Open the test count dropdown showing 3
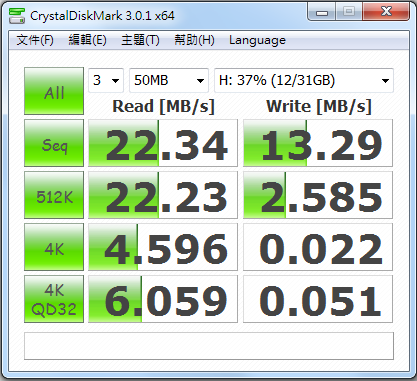This screenshot has width=417, height=381. [x=106, y=80]
